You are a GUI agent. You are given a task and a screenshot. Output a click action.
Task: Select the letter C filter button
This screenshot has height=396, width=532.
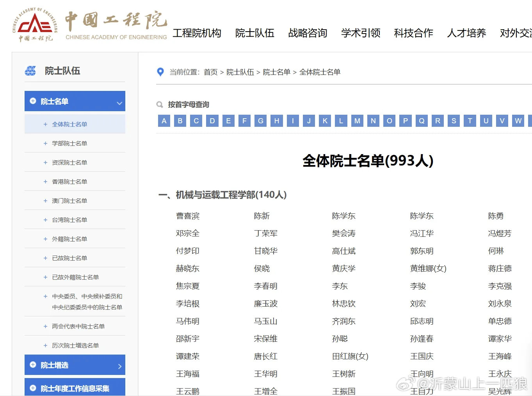pos(196,121)
